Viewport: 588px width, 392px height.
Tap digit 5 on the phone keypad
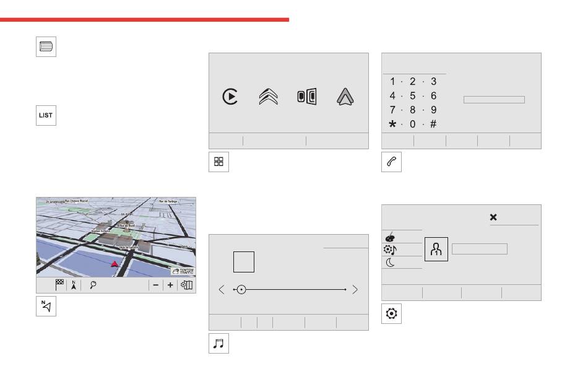click(412, 95)
